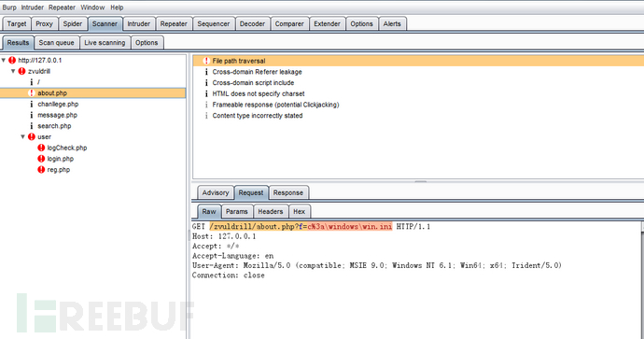Select logCheck.php in site tree
The image size is (644, 339).
pos(67,148)
